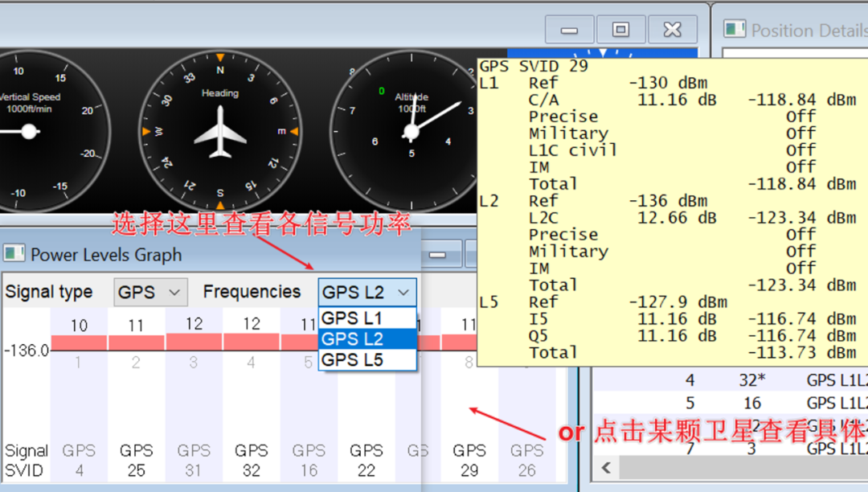Click the power bar for GPS SVID 4
868x492 pixels.
pyautogui.click(x=79, y=342)
